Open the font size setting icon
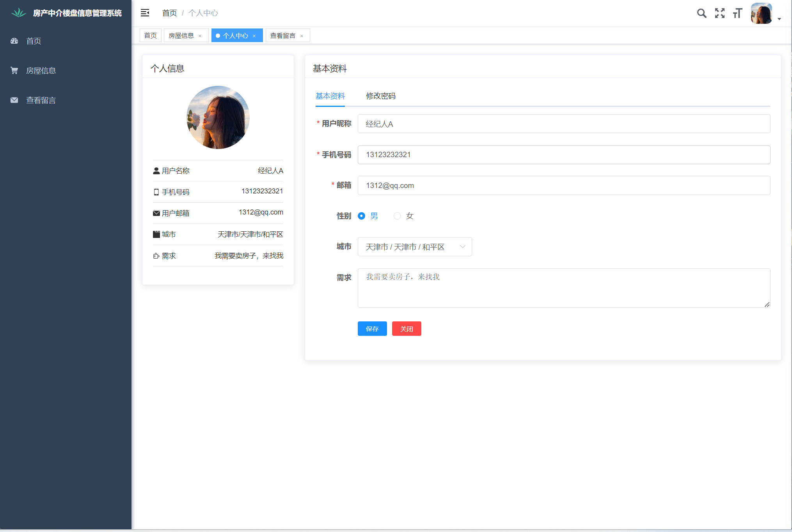Image resolution: width=792 pixels, height=532 pixels. click(737, 13)
